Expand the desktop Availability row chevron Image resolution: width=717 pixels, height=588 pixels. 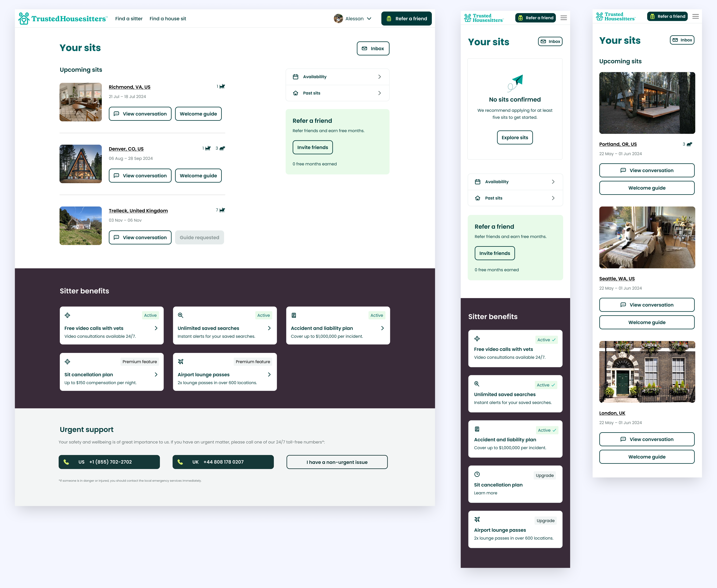pos(380,77)
